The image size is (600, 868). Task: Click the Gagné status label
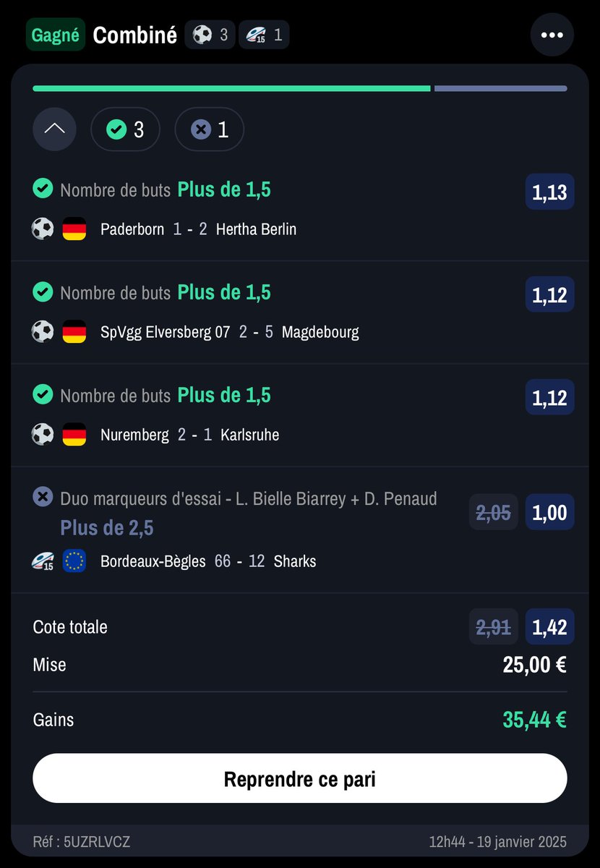56,35
